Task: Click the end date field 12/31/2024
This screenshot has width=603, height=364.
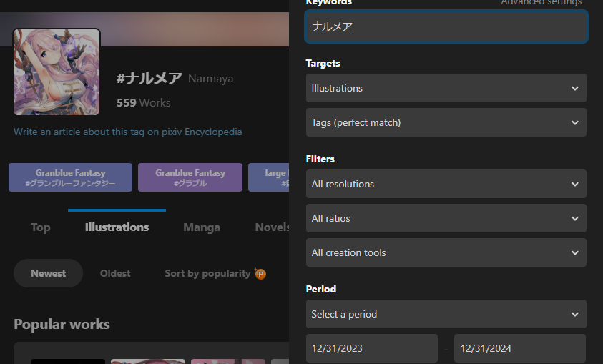Action: click(x=520, y=348)
